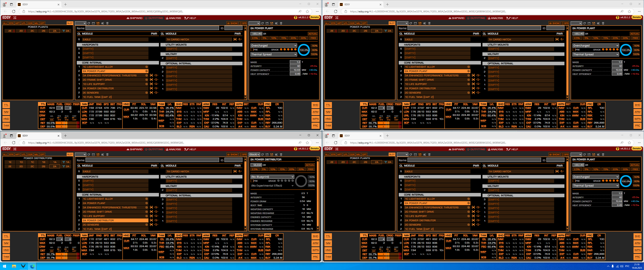
Task: Open File Explorer from the Windows taskbar
Action: coord(14,266)
